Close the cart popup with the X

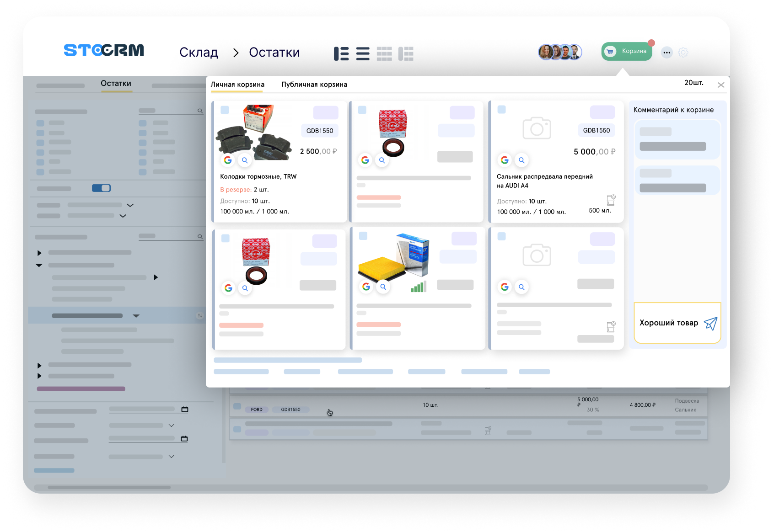[x=721, y=85]
